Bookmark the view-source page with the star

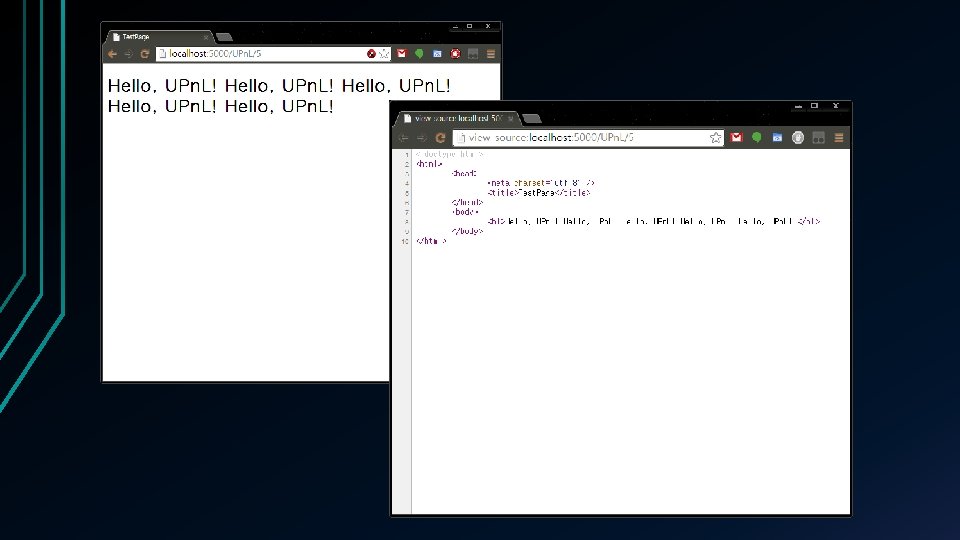tap(715, 138)
